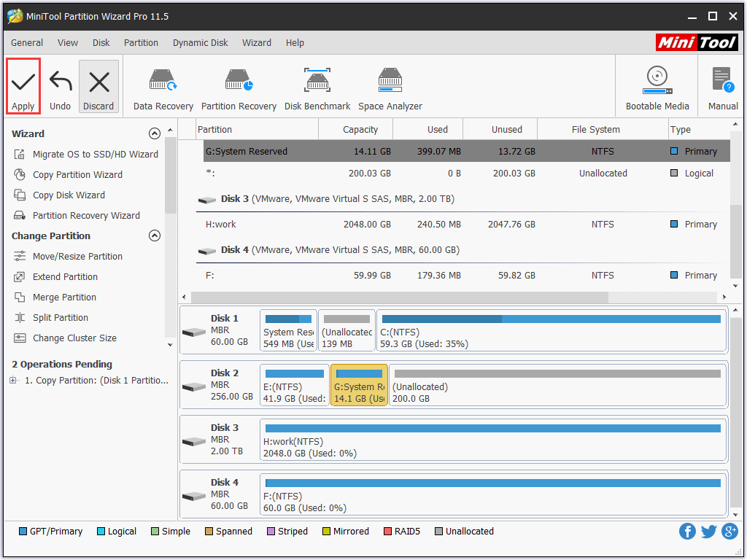Select the 200.03 GB unallocated row

(x=463, y=174)
